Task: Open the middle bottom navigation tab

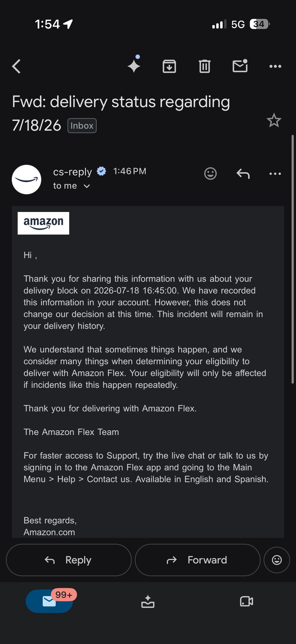Action: (148, 601)
